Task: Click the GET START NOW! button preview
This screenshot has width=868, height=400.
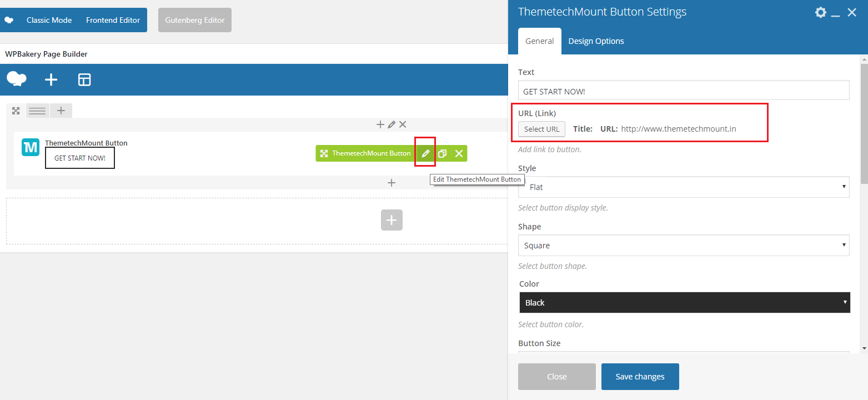Action: pyautogui.click(x=80, y=158)
